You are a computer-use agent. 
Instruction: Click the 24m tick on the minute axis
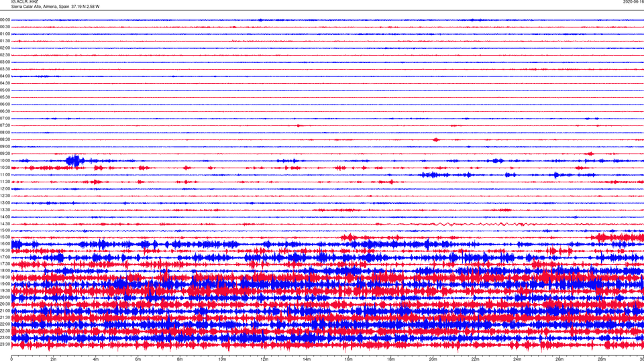[x=517, y=359]
